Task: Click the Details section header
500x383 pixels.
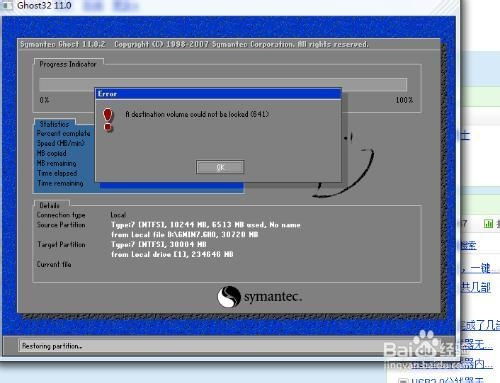Action: (50, 205)
